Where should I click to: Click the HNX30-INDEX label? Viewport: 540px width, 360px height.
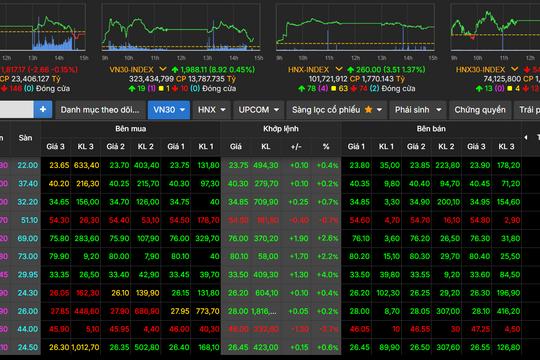click(x=480, y=70)
